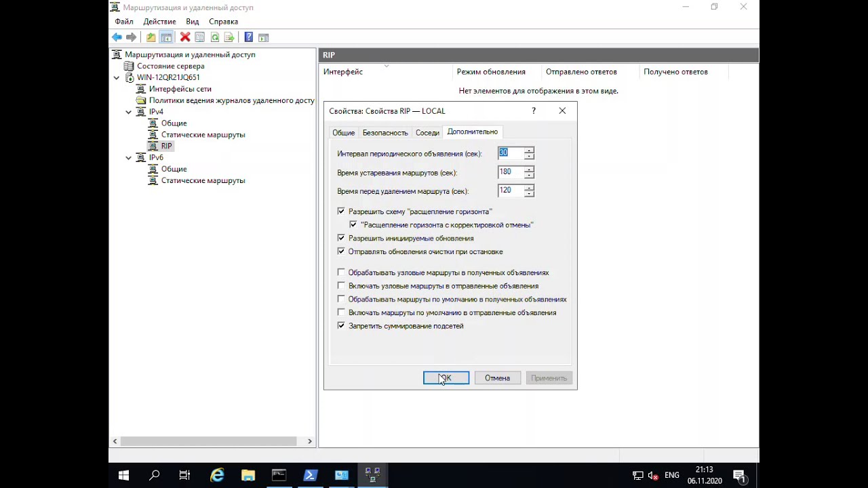Screen dimensions: 868x488
Task: Switch to the Безопасность tab
Action: [x=385, y=133]
